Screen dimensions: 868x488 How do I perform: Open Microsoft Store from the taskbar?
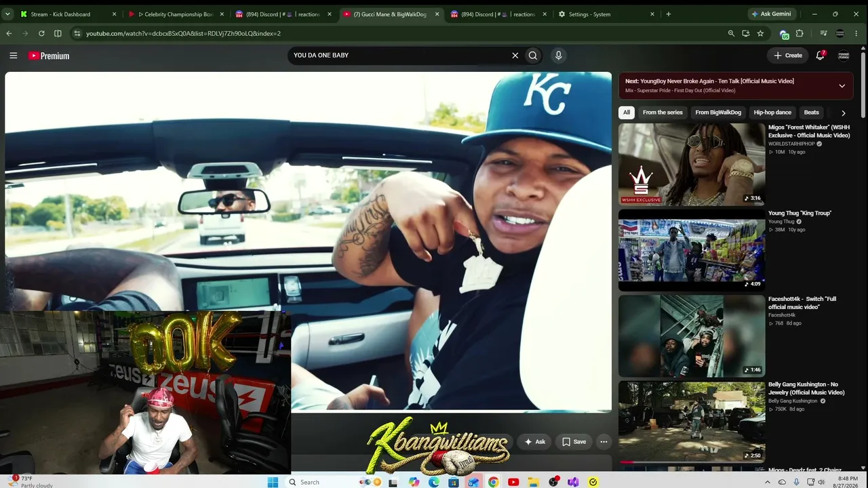pos(453,482)
